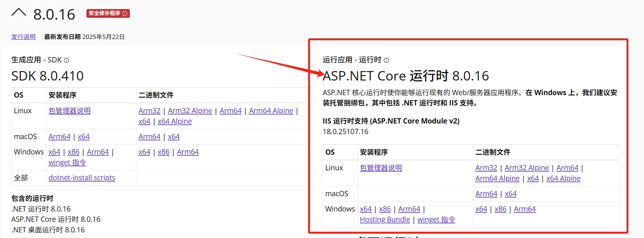The height and width of the screenshot is (238, 644).
Task: Download ASP.NET runtime macOS x64 binary
Action: click(511, 194)
